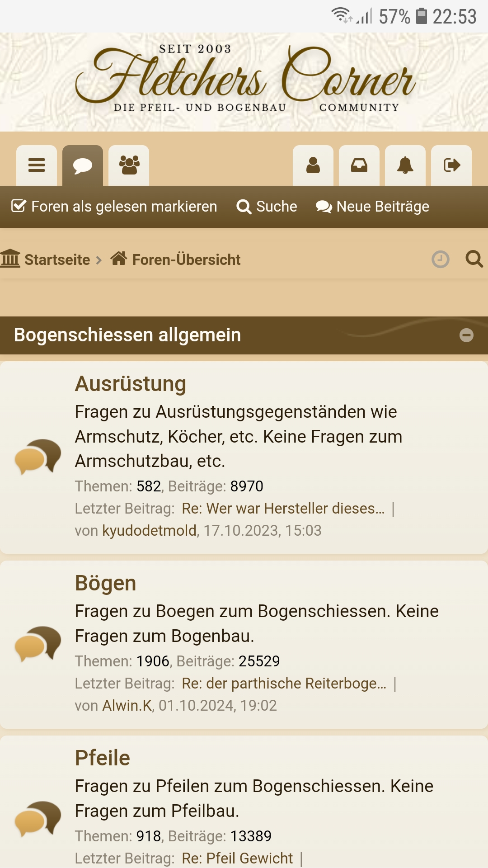Screen dimensions: 488x868
Task: Open the 'Suche' search link
Action: 267,207
